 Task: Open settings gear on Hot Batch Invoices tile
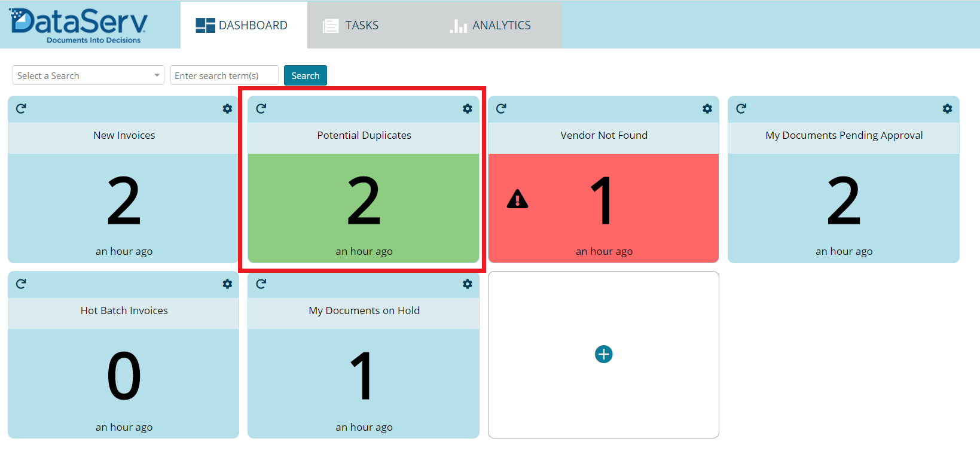coord(227,284)
